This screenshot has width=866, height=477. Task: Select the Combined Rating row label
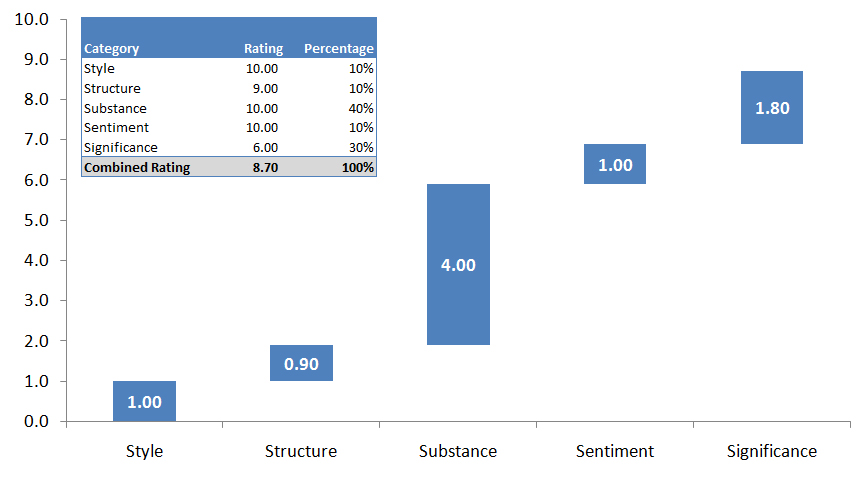137,167
